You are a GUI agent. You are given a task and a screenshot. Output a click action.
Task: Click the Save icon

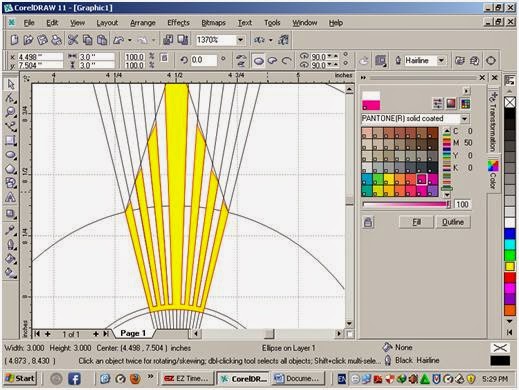point(42,40)
